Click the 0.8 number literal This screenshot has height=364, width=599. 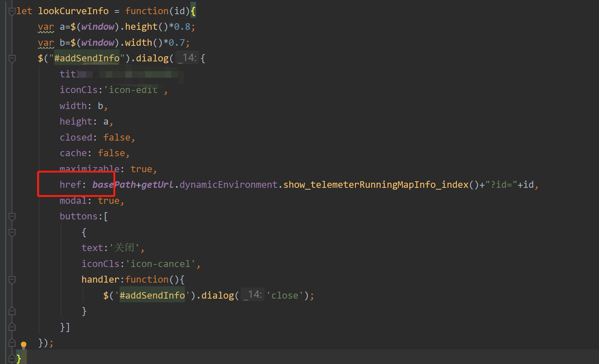pyautogui.click(x=182, y=27)
